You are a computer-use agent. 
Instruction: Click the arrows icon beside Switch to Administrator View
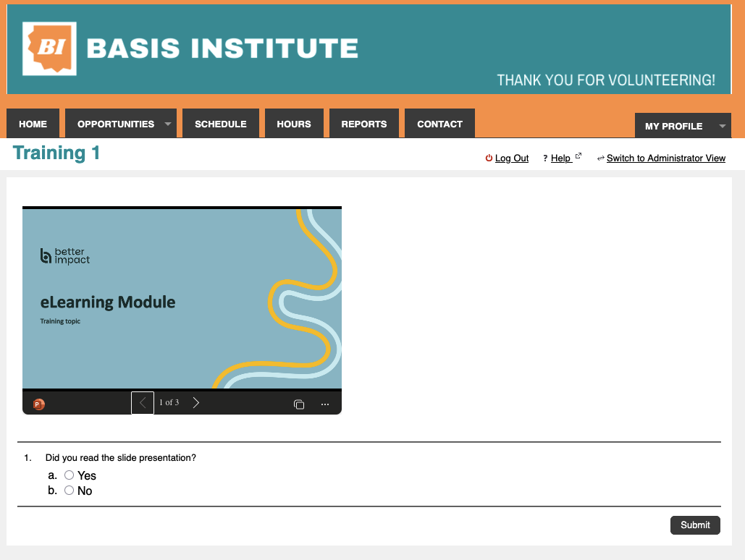(x=600, y=158)
